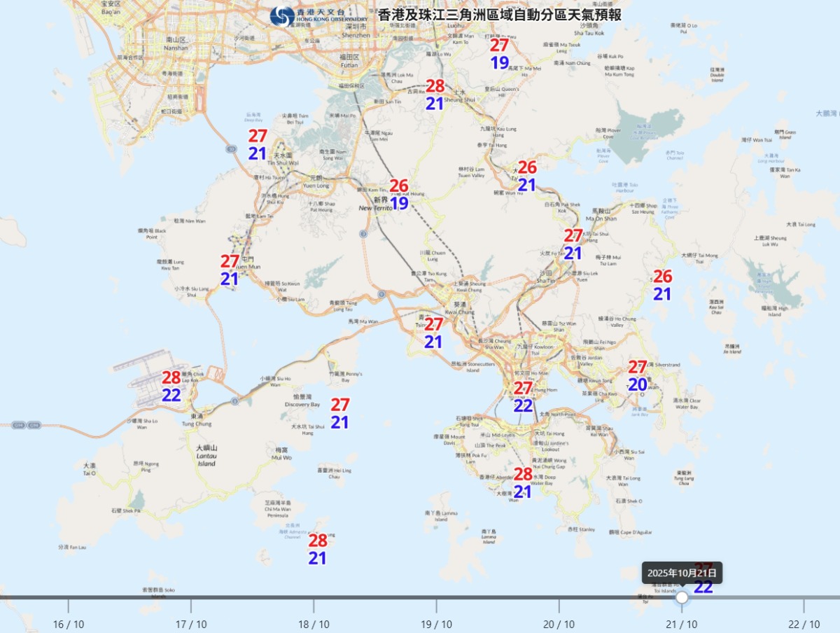
Task: Open the Tuen Mun temperature forecast marker
Action: click(x=230, y=270)
